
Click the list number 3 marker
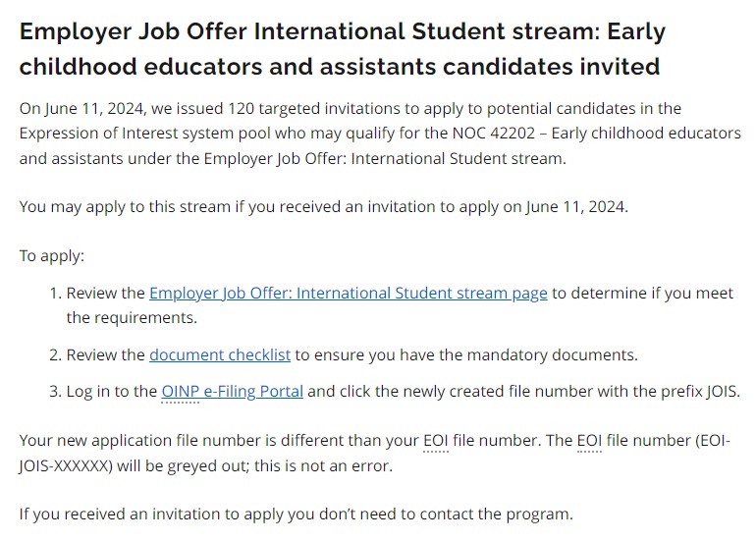[55, 391]
